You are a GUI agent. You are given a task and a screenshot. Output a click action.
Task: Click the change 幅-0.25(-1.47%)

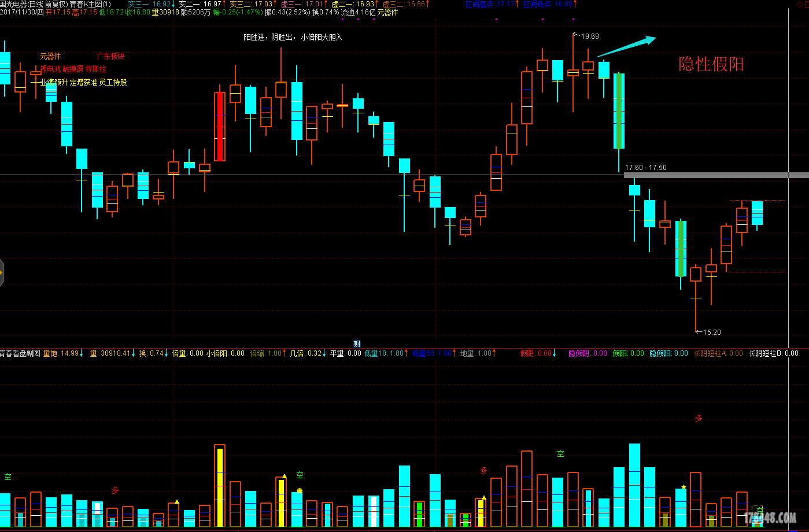[238, 12]
